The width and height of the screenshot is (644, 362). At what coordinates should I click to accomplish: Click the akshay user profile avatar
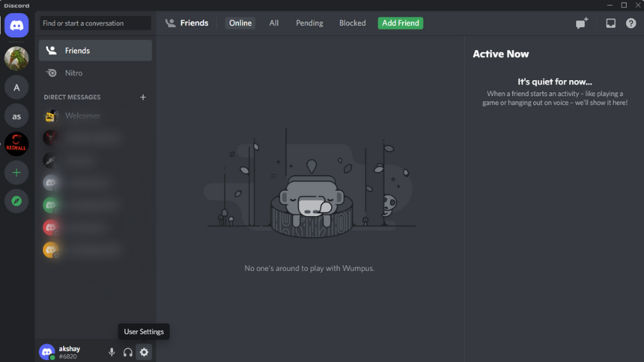click(47, 351)
